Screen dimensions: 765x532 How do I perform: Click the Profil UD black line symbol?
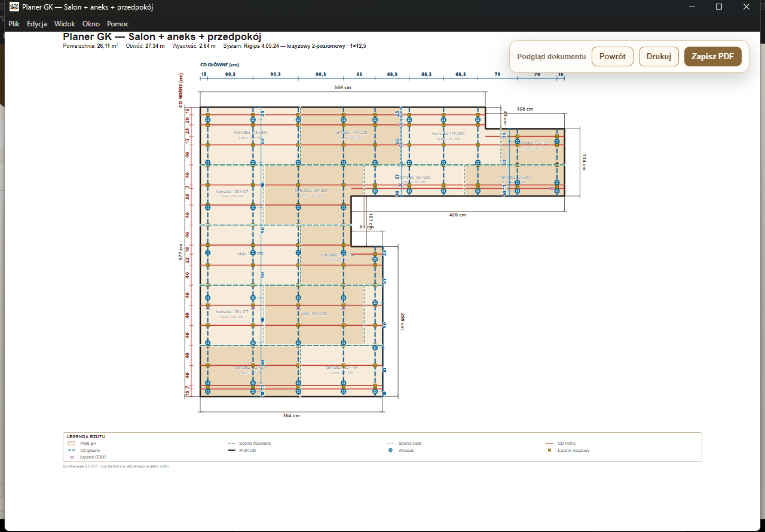tap(231, 450)
